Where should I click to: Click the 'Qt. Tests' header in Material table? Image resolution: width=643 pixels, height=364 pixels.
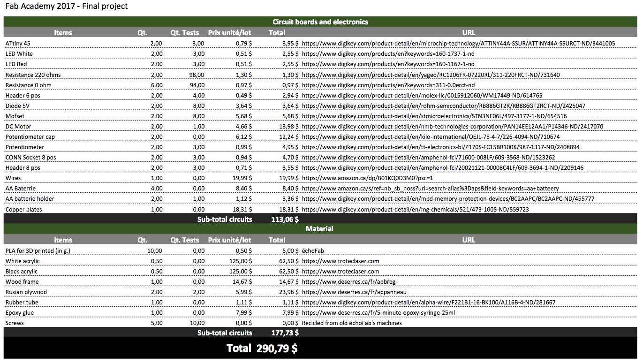(185, 240)
